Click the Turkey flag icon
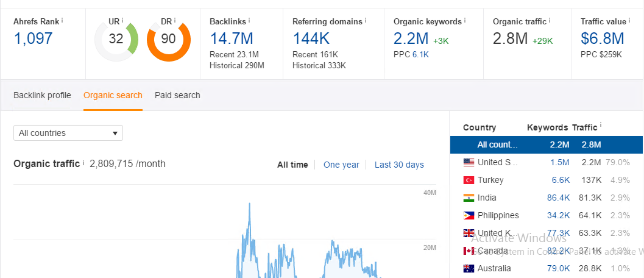The image size is (644, 278). click(469, 180)
